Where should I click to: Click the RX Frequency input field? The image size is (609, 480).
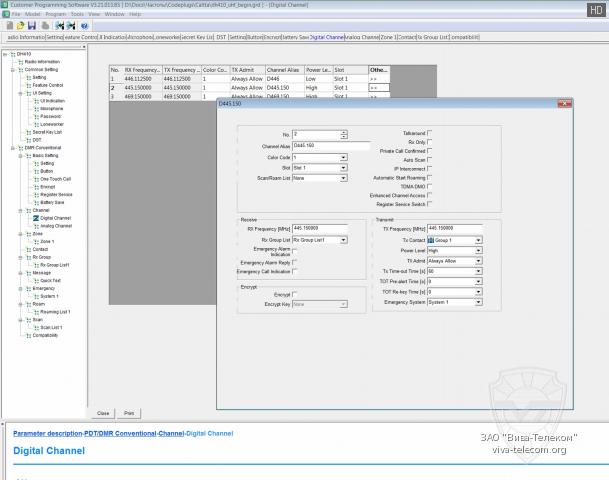(x=320, y=228)
